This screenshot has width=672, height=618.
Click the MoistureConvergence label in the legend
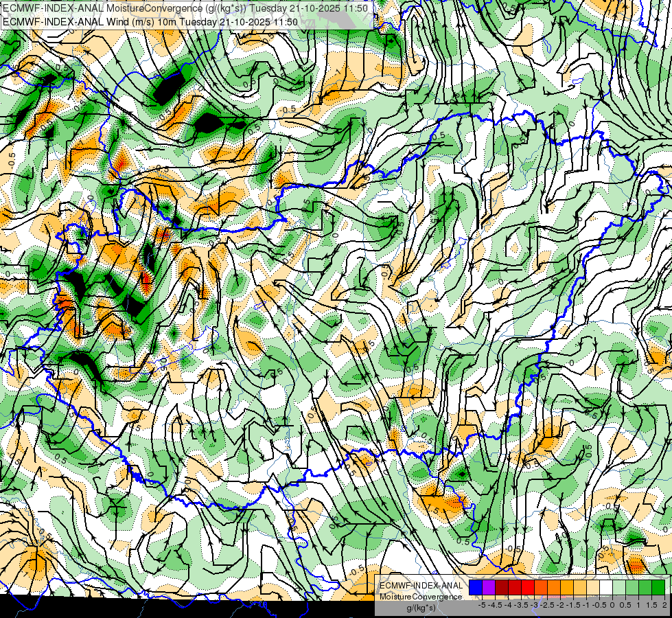(x=421, y=597)
